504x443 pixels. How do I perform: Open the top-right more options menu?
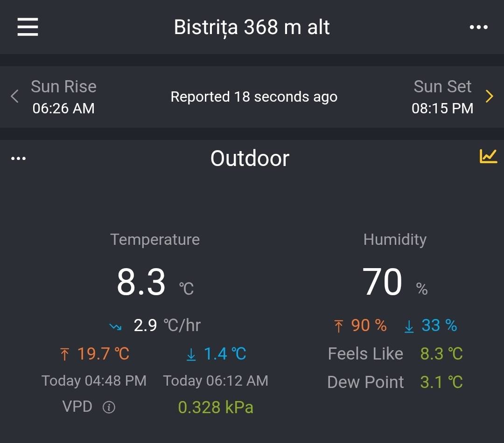(x=478, y=27)
